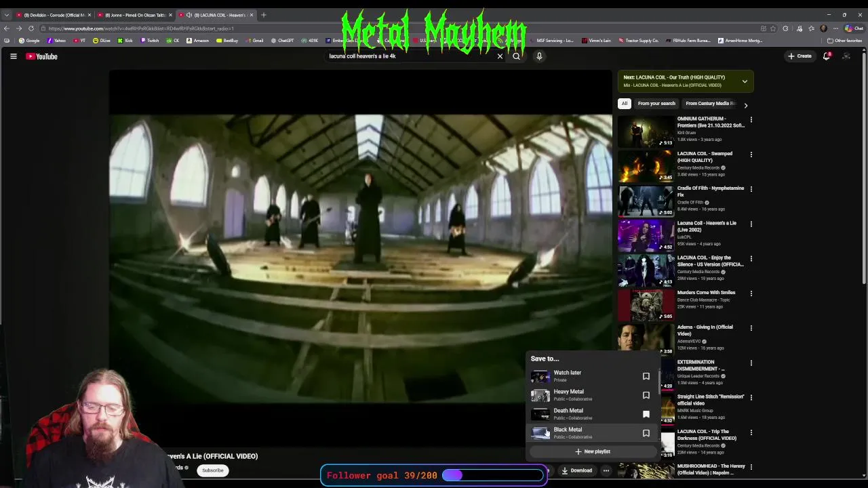Image resolution: width=868 pixels, height=488 pixels.
Task: Reload the current browser page
Action: (31, 28)
